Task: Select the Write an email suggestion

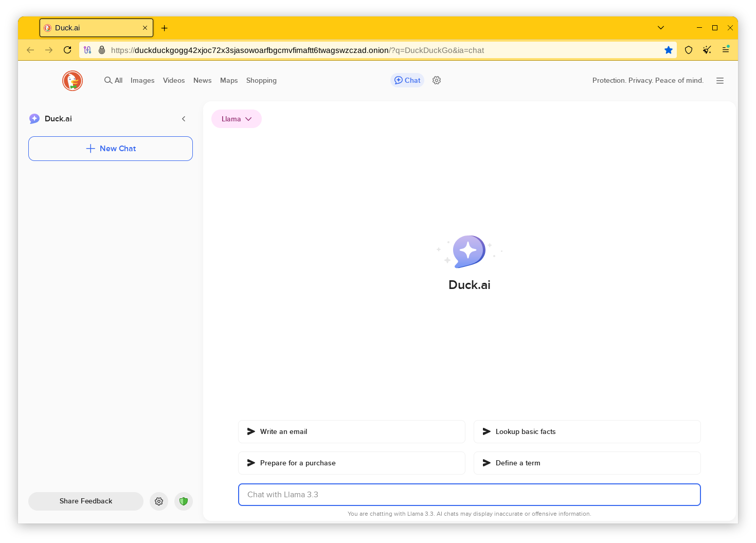Action: pos(352,432)
